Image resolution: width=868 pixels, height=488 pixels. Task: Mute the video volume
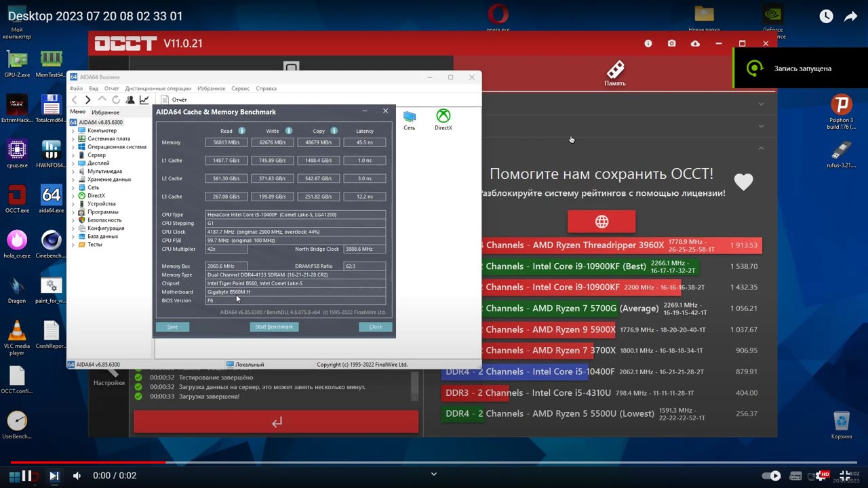click(x=77, y=476)
